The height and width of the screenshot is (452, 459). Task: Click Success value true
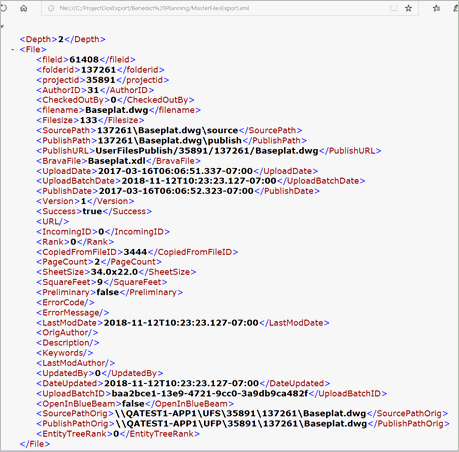point(92,211)
